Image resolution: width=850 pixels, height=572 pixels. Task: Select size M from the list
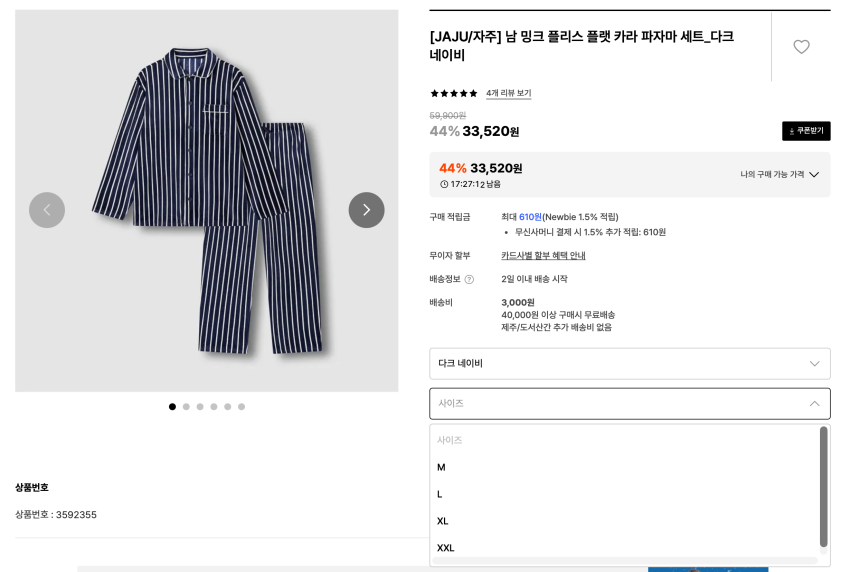pyautogui.click(x=441, y=467)
